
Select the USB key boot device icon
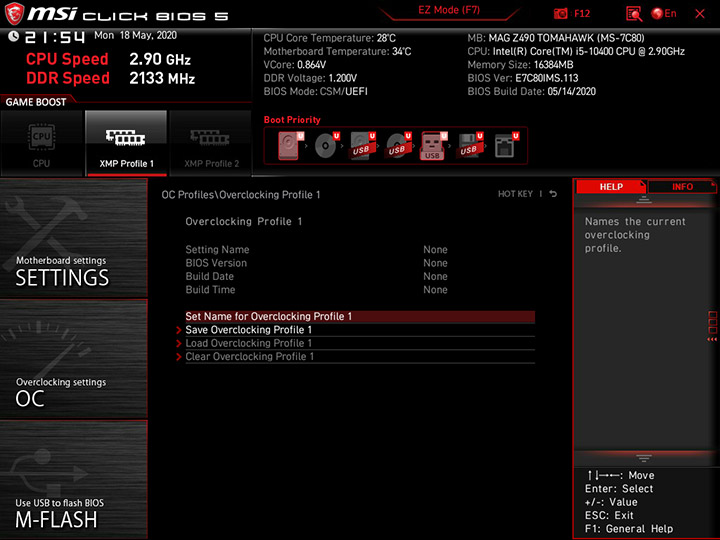(x=434, y=146)
